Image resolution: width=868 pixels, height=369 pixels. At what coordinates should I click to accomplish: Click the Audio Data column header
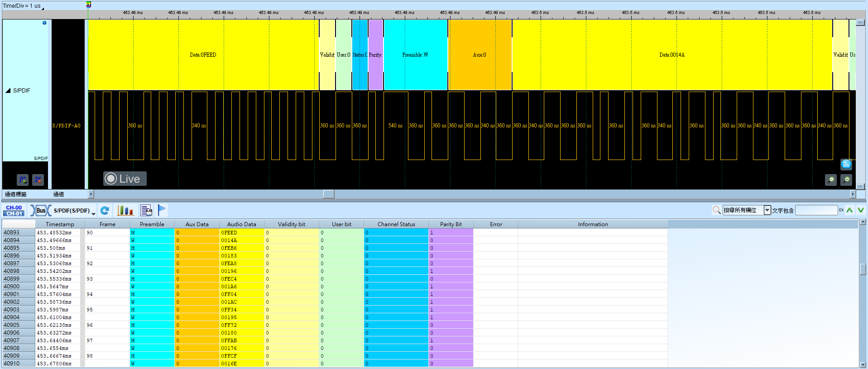pos(241,224)
